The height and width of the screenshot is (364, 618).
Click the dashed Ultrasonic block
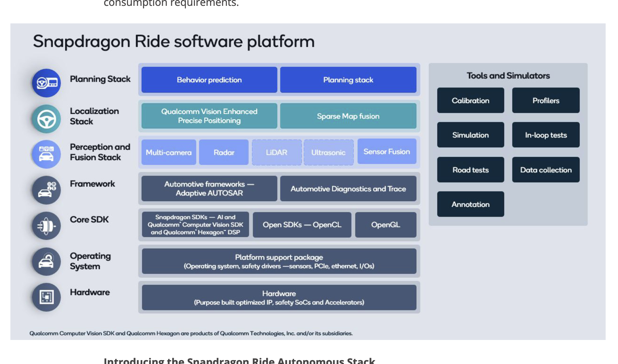point(328,152)
